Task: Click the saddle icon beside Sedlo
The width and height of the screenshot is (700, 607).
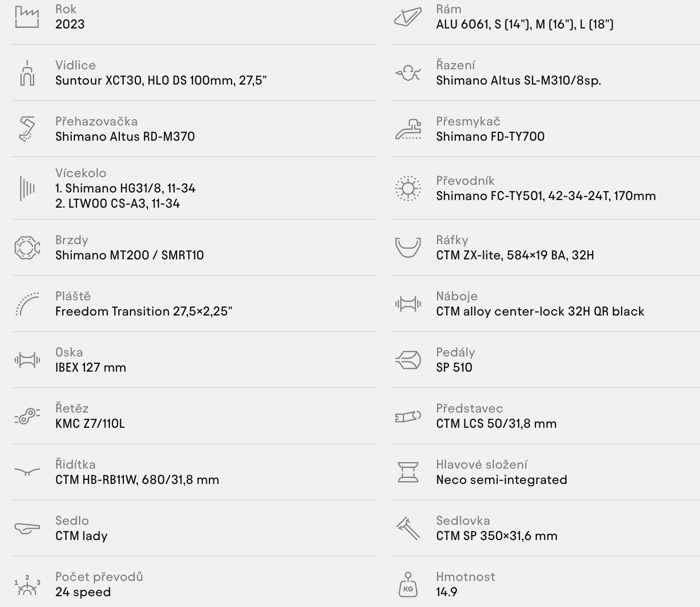Action: (27, 528)
